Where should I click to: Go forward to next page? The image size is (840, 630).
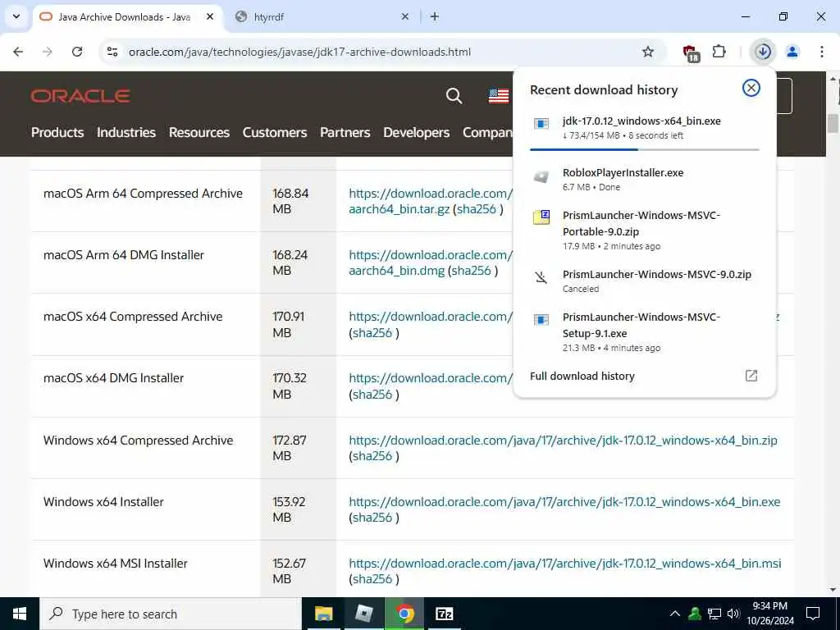pyautogui.click(x=48, y=52)
